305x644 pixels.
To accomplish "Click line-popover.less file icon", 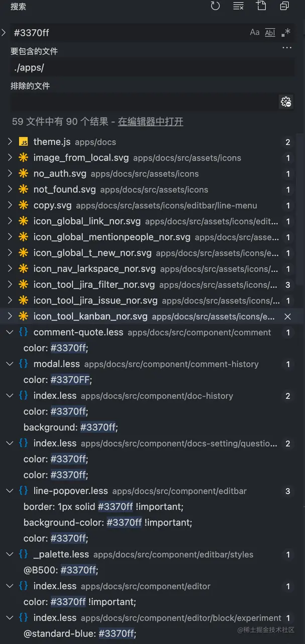I will click(23, 491).
